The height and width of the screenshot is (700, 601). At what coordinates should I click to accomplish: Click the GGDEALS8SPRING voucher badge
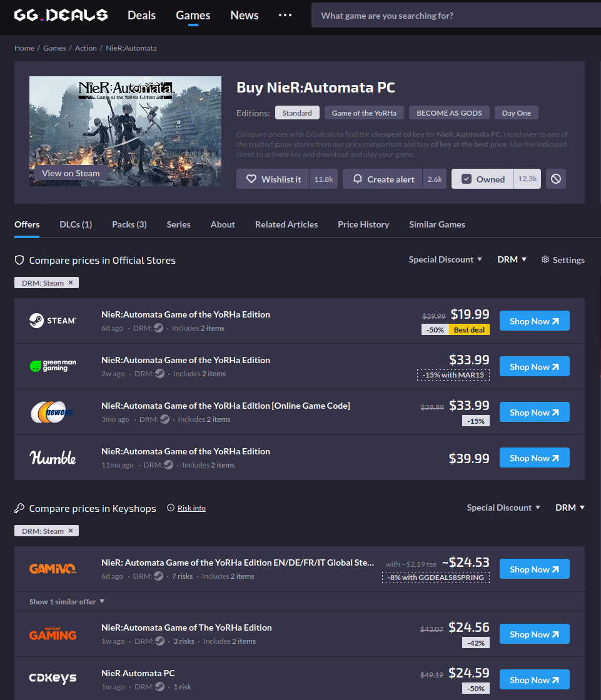point(436,577)
